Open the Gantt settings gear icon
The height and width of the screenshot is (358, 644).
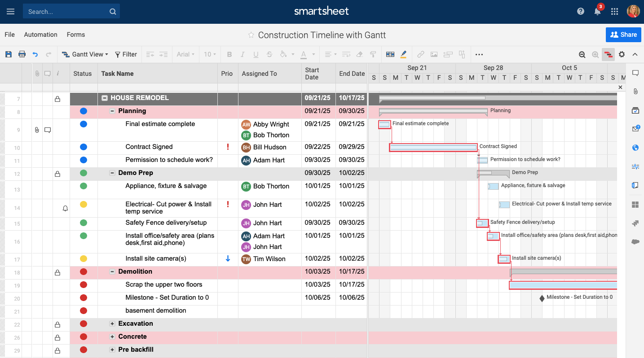(x=622, y=54)
